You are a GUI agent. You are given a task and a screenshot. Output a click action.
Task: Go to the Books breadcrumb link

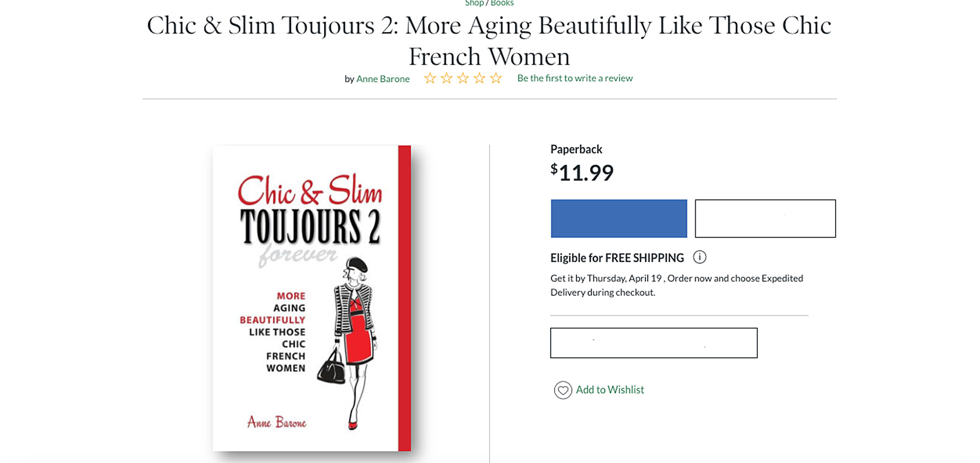coord(502,3)
